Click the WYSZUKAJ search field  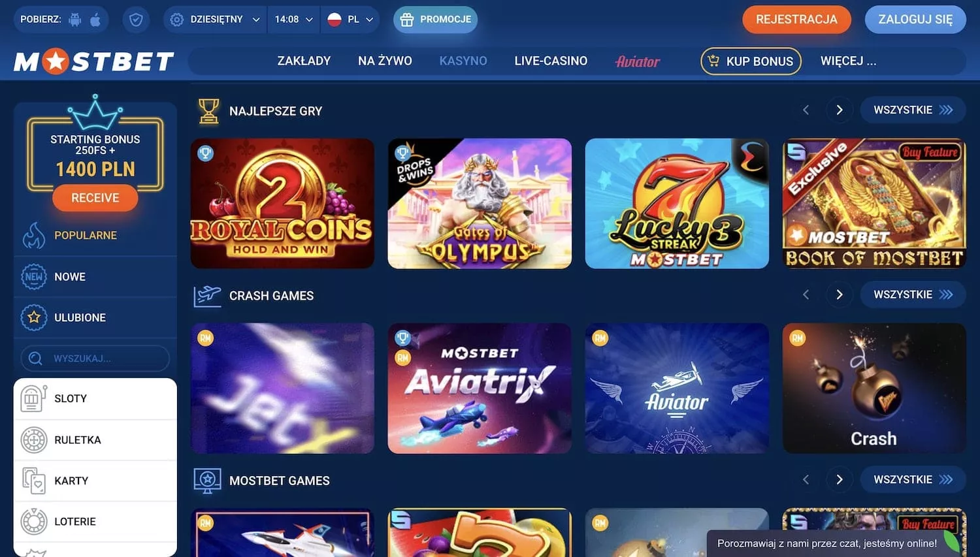[x=95, y=358]
